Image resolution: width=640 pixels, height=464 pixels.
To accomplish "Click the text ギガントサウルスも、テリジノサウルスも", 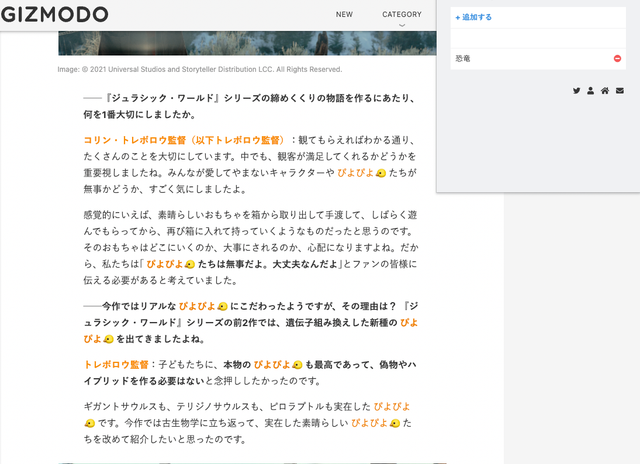I will click(x=171, y=406).
